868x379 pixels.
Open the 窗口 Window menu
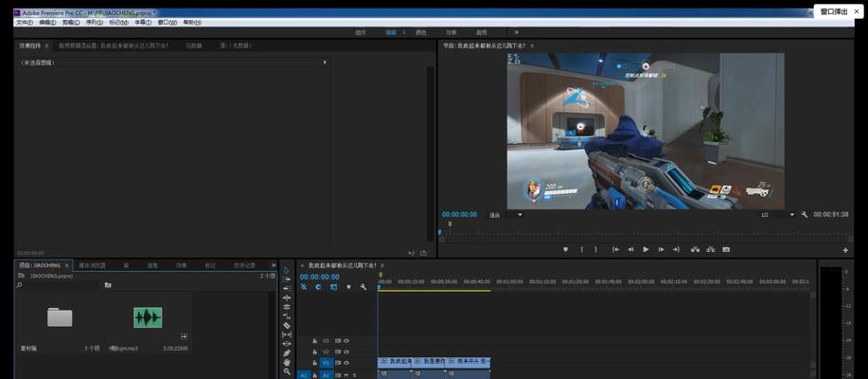click(168, 23)
